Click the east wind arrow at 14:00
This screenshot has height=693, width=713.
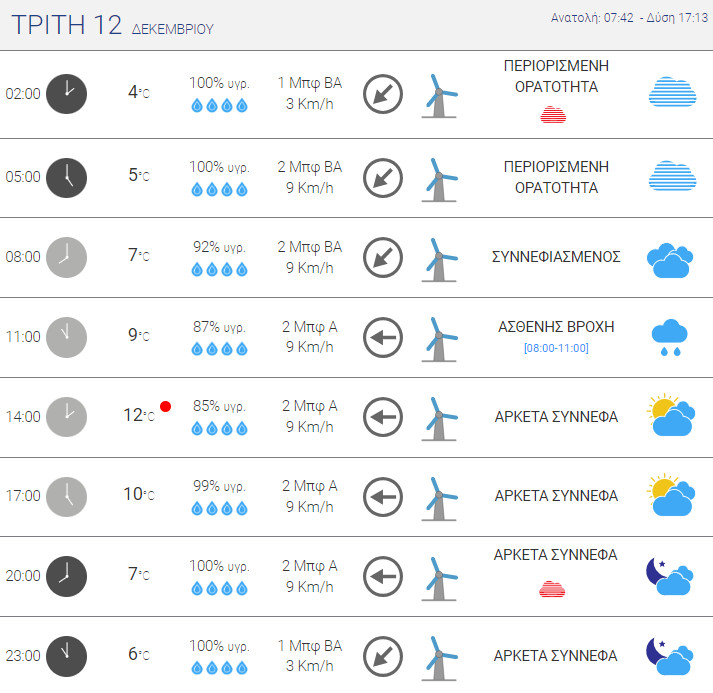click(x=382, y=416)
